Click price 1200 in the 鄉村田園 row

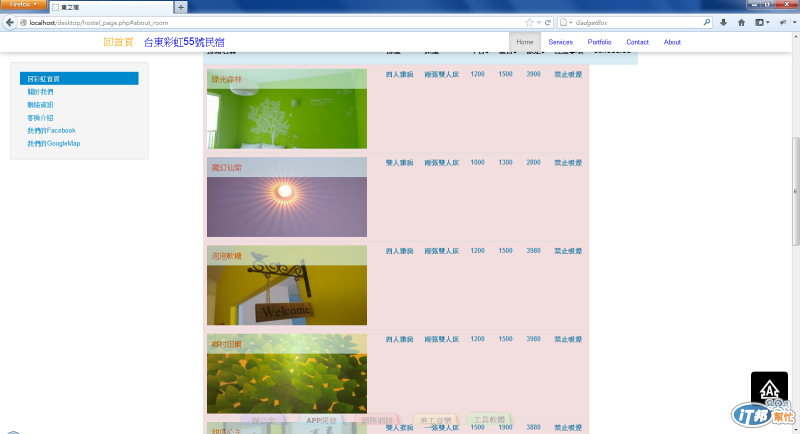pos(478,339)
